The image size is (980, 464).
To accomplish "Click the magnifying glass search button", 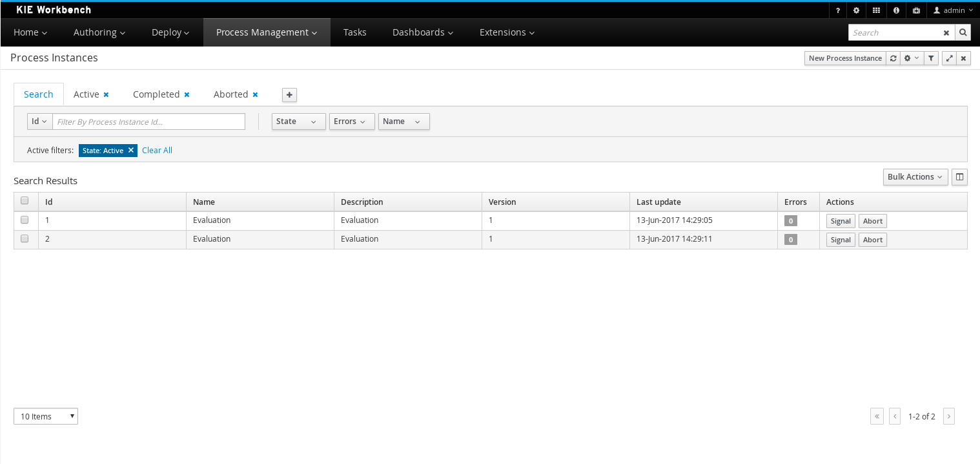I will (963, 32).
